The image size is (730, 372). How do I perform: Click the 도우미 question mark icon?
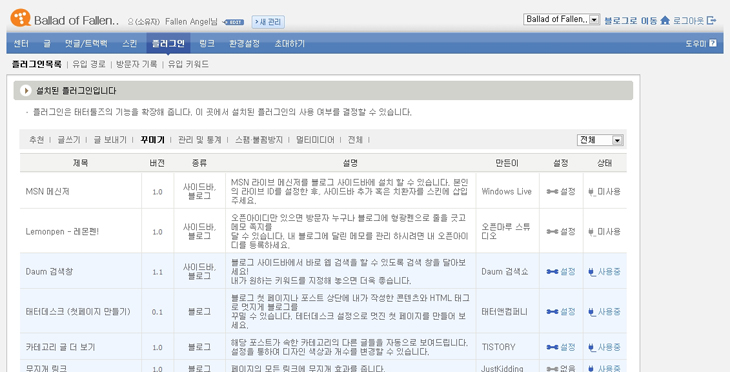coord(713,43)
